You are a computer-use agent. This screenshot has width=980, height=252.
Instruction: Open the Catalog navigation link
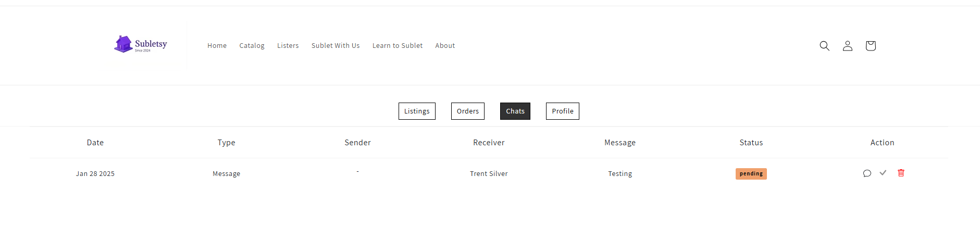point(252,46)
